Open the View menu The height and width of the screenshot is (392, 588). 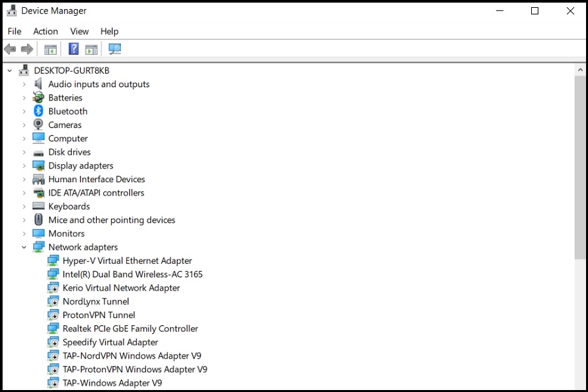pos(79,31)
